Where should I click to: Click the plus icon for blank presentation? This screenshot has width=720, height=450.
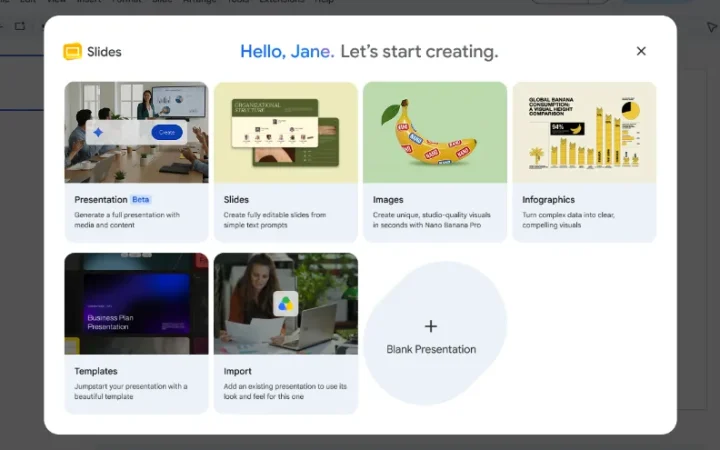click(x=431, y=326)
